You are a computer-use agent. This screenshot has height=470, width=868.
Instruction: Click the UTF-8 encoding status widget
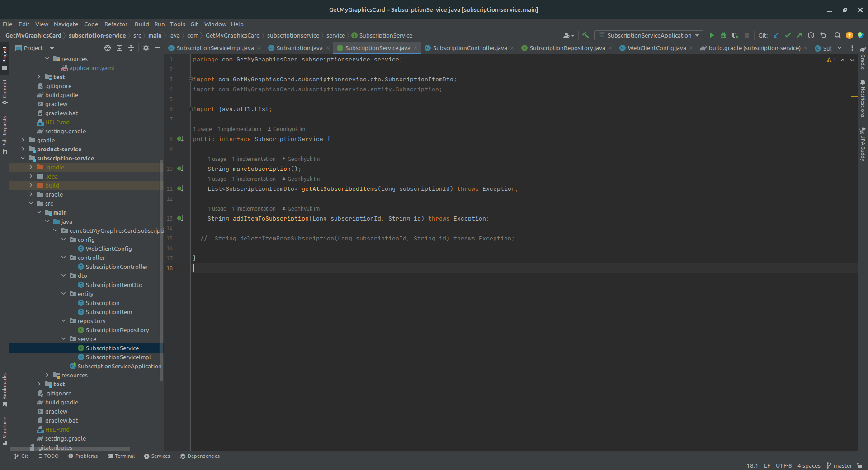click(783, 465)
